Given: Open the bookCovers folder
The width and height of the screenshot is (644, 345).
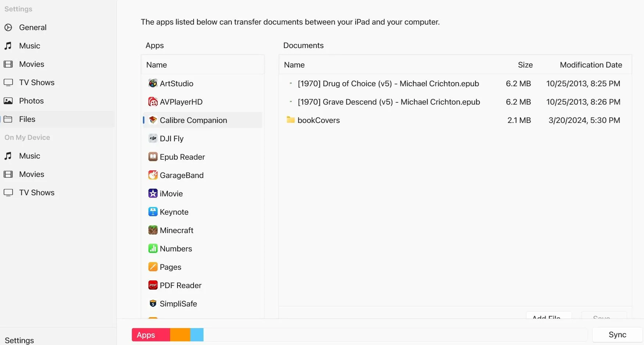Looking at the screenshot, I should coord(318,120).
